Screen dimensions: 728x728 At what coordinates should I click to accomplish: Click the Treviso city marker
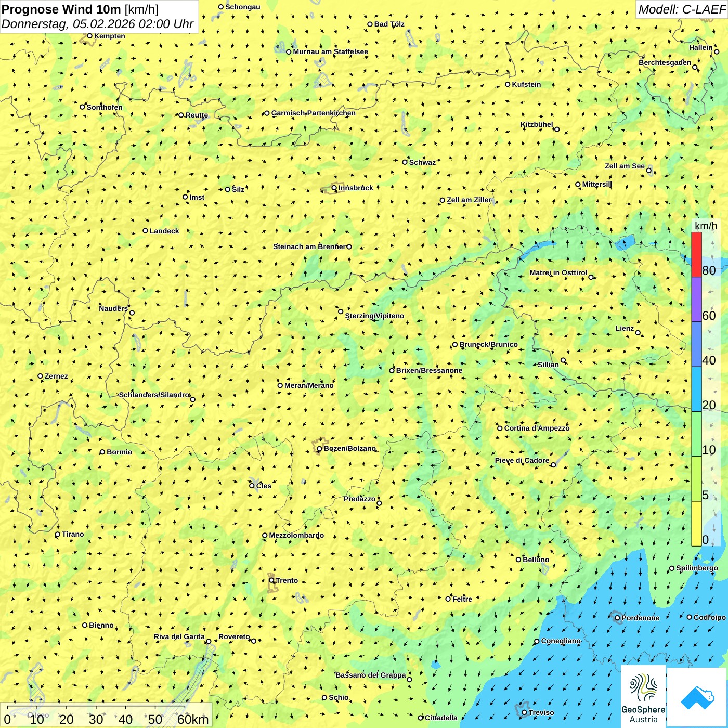[x=524, y=713]
